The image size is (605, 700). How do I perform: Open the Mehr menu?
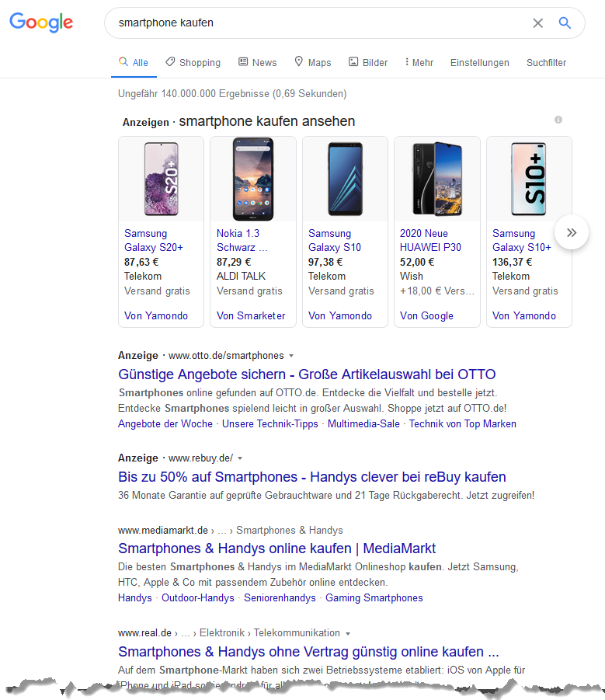pyautogui.click(x=419, y=62)
